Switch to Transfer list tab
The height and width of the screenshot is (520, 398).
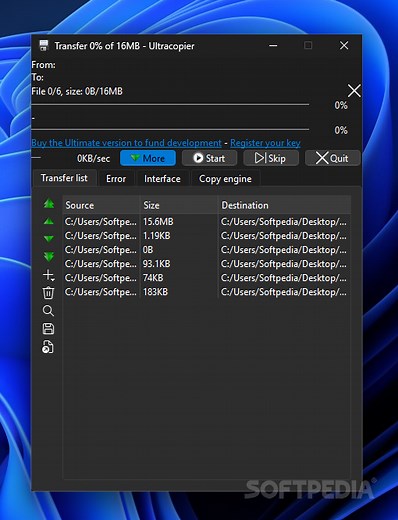pos(64,178)
